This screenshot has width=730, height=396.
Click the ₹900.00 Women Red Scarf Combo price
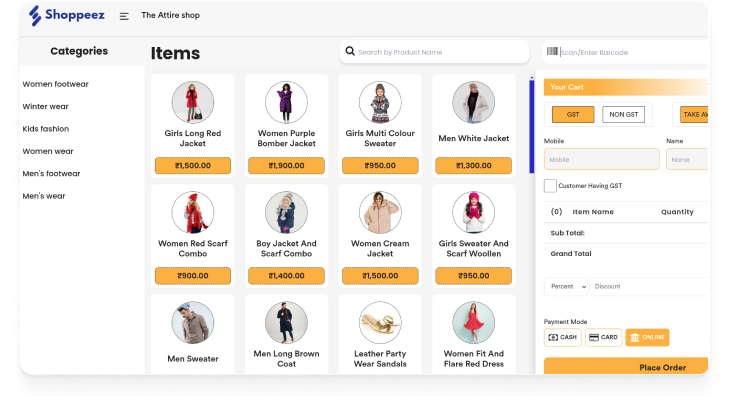coord(193,276)
